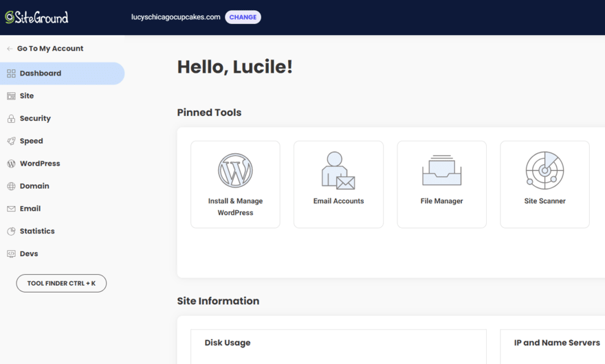Click the back arrow beside Go To My Account
The width and height of the screenshot is (605, 364).
point(10,49)
